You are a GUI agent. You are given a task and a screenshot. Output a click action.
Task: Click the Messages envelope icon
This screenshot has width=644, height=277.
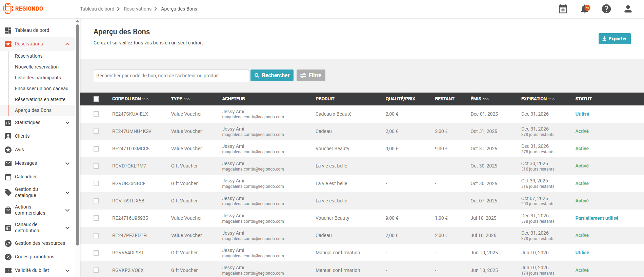8,163
